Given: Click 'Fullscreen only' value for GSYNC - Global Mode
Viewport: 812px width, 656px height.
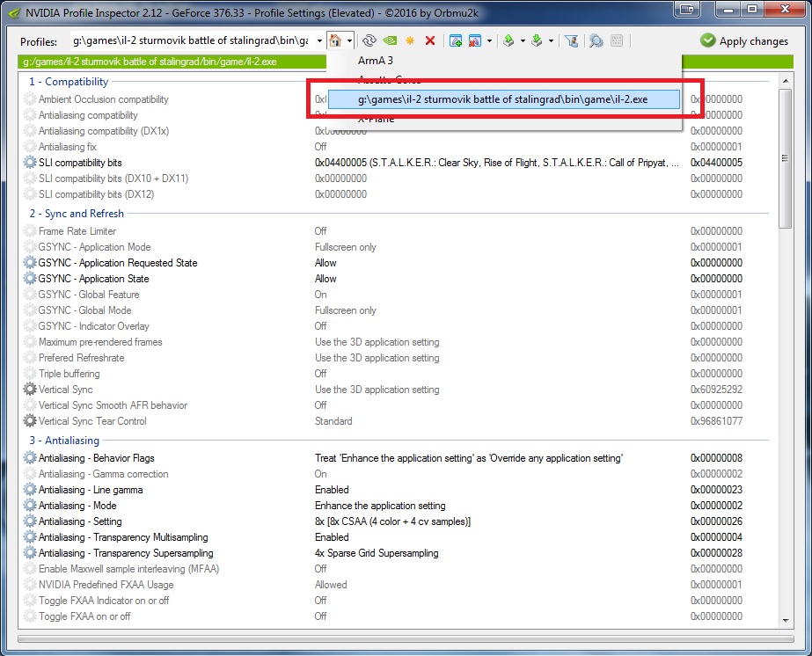Looking at the screenshot, I should pos(346,310).
